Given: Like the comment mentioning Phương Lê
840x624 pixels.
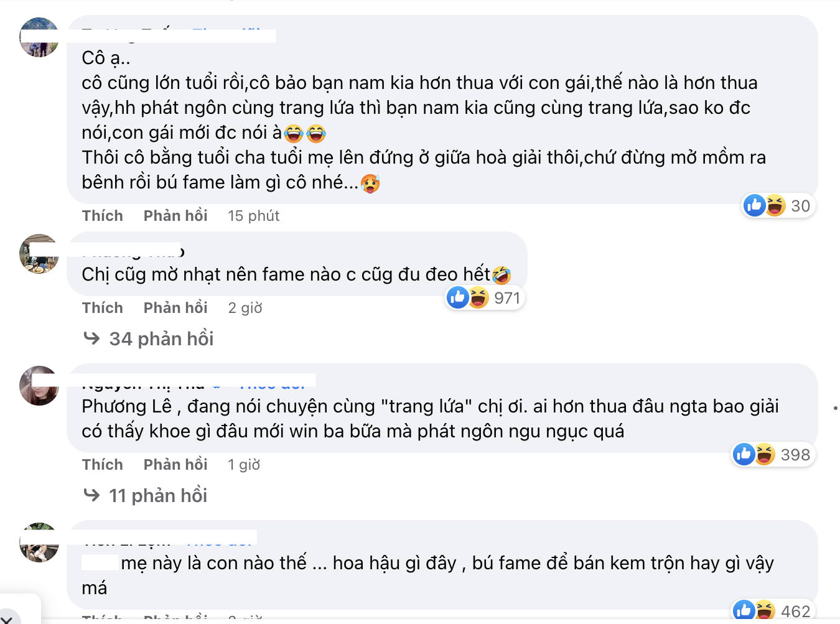Looking at the screenshot, I should 103,463.
